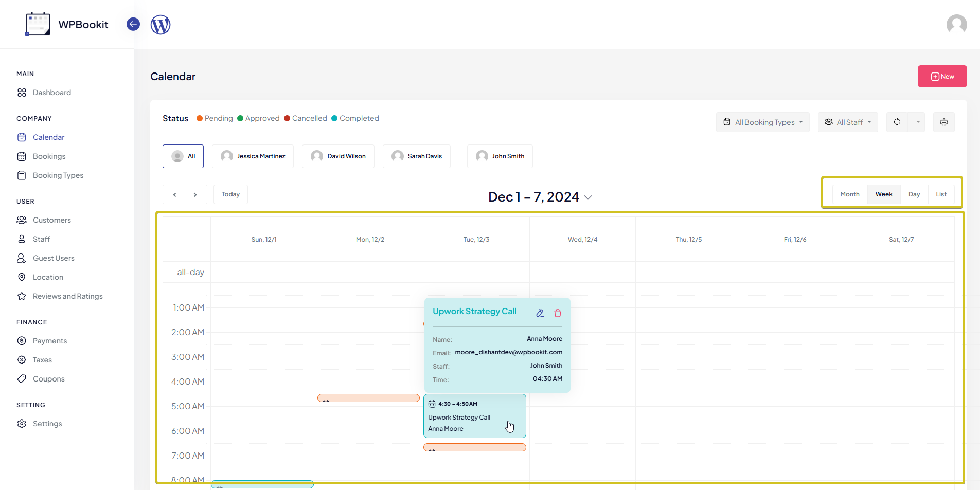Filter calendar by John Smith

tap(500, 156)
